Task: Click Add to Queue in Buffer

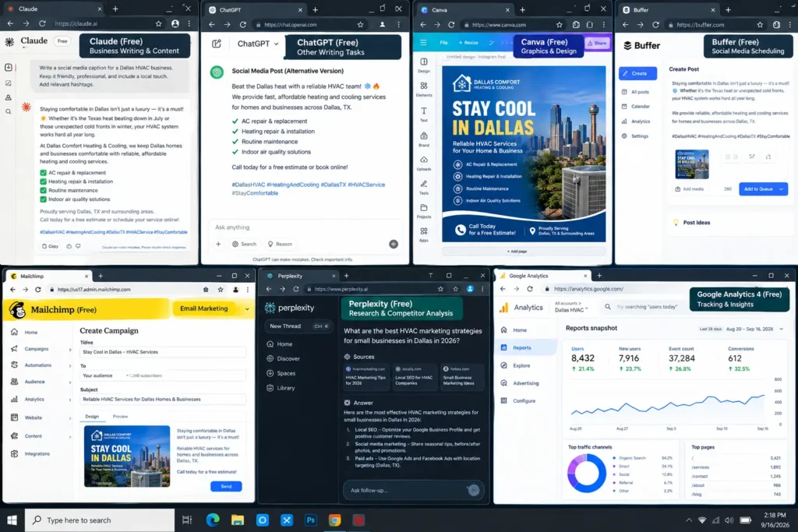Action: point(757,189)
